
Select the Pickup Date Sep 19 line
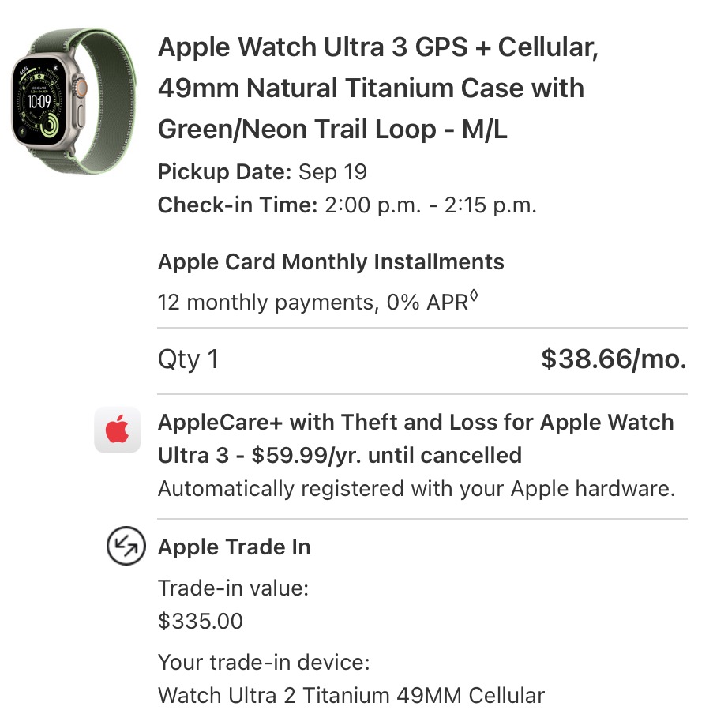pos(262,171)
